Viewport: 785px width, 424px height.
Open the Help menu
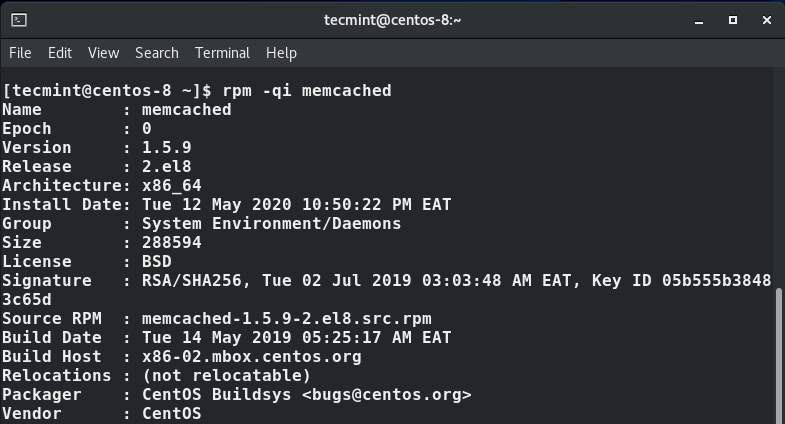click(281, 53)
